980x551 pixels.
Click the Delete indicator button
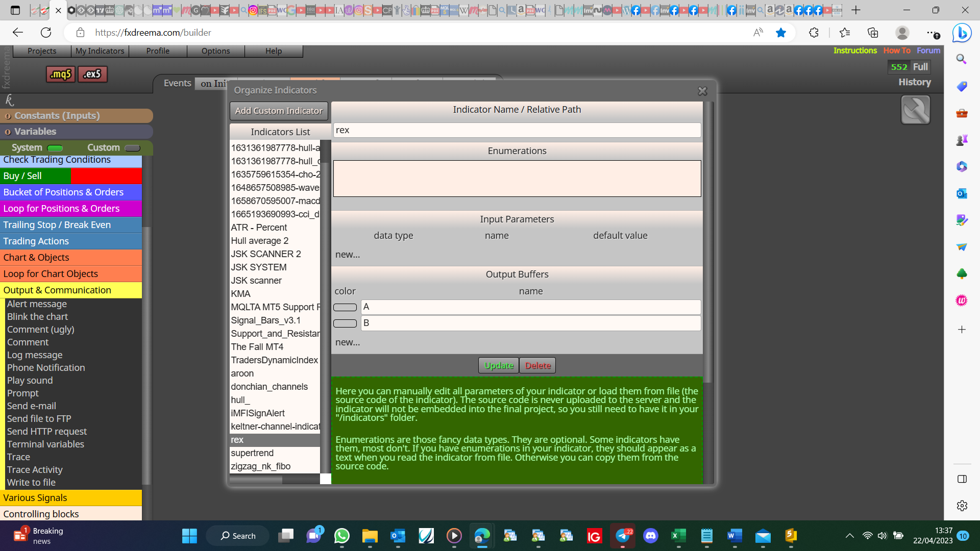[538, 365]
